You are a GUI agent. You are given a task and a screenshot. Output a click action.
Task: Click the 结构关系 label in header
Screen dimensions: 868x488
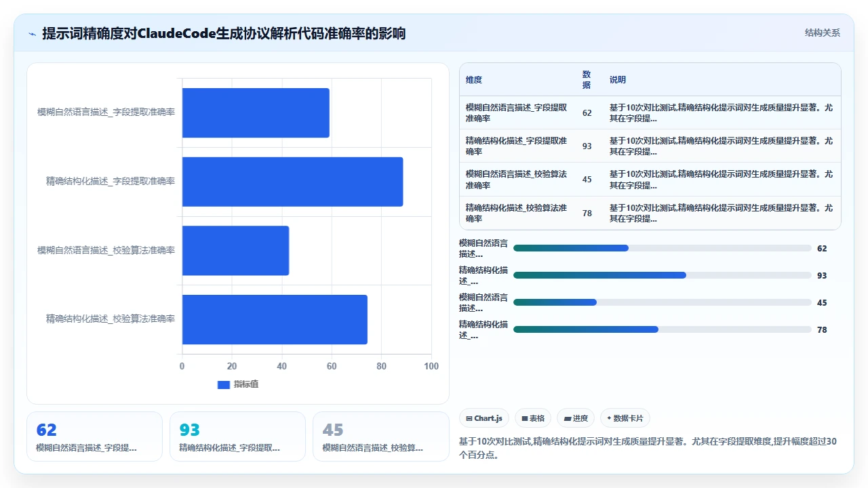[x=822, y=33]
